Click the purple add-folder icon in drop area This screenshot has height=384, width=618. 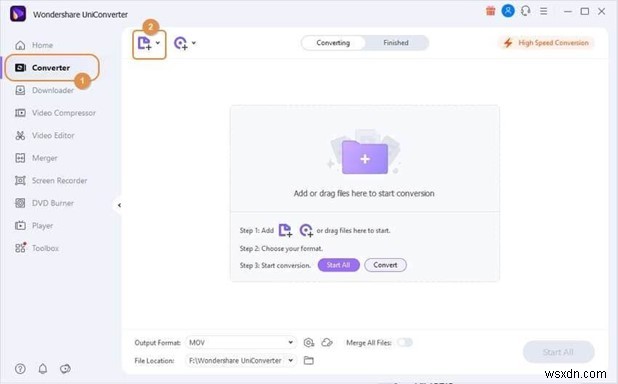click(x=365, y=157)
